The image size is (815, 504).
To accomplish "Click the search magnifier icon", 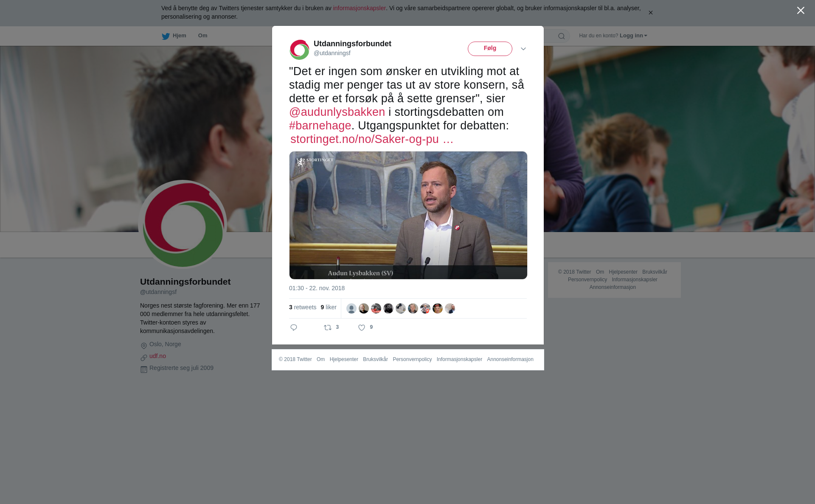I will tap(562, 36).
